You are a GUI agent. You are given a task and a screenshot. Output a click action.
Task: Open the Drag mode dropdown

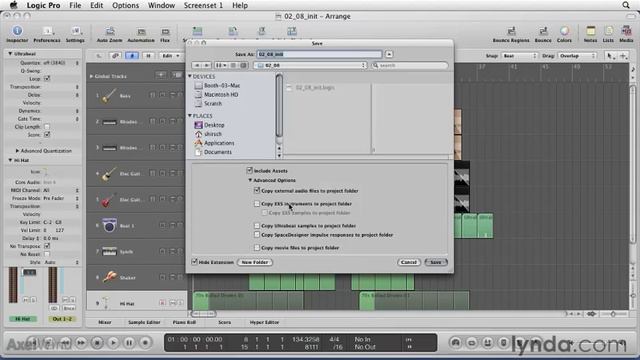(x=576, y=56)
